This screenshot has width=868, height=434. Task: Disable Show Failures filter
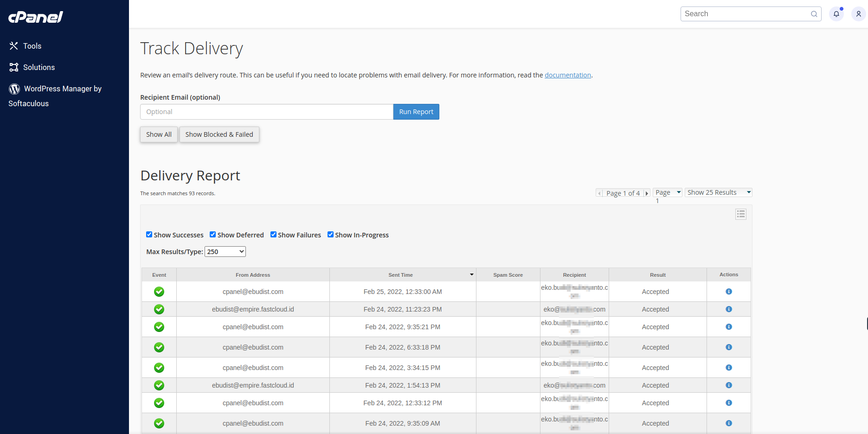click(x=273, y=235)
